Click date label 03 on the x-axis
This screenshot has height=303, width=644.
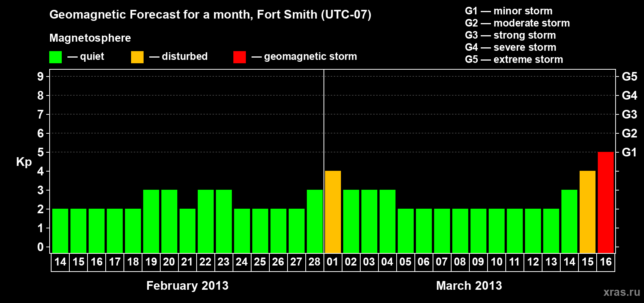pyautogui.click(x=369, y=262)
